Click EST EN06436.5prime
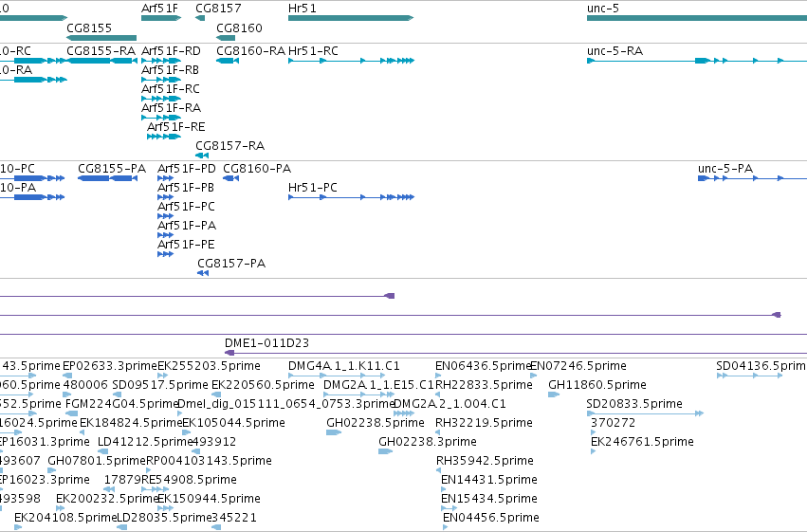The width and height of the screenshot is (807, 532). point(483,366)
